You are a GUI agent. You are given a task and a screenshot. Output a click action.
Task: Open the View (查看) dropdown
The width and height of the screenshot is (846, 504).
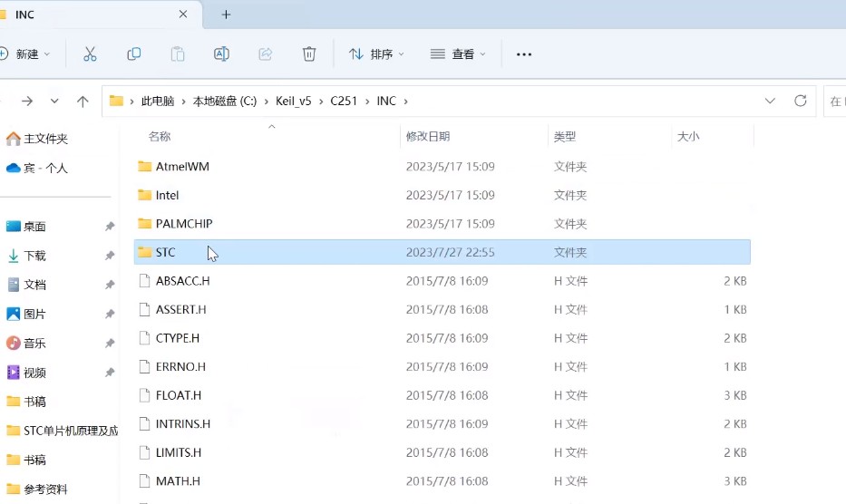point(458,54)
